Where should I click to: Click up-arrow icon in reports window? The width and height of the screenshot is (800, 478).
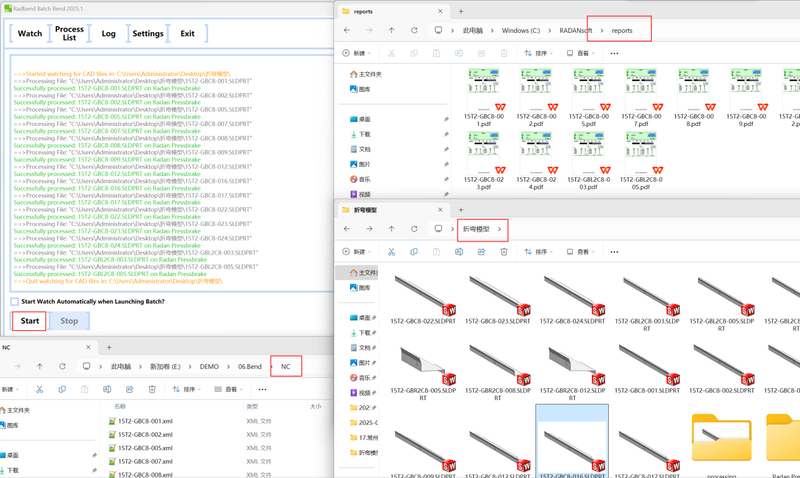(x=391, y=31)
